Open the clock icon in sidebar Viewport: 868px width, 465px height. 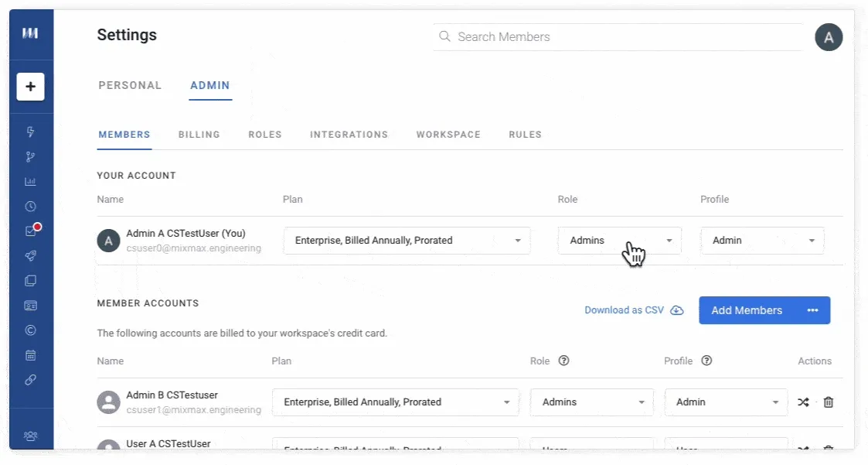(30, 206)
